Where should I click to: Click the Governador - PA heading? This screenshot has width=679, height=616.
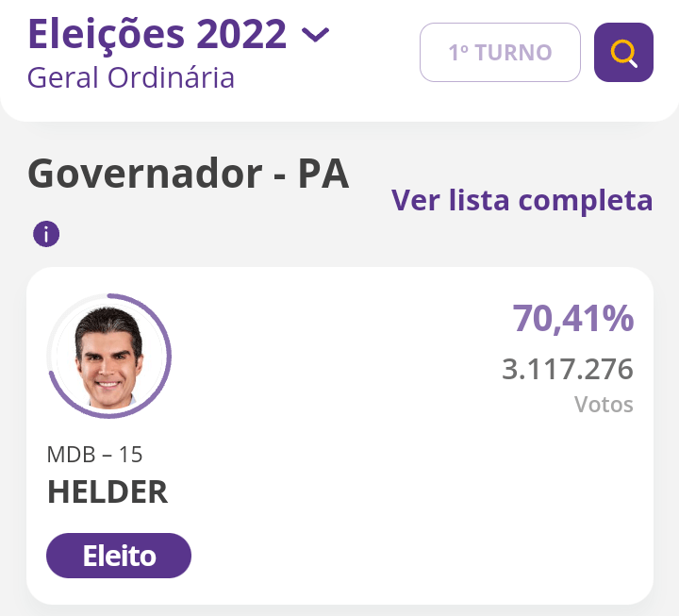coord(189,175)
